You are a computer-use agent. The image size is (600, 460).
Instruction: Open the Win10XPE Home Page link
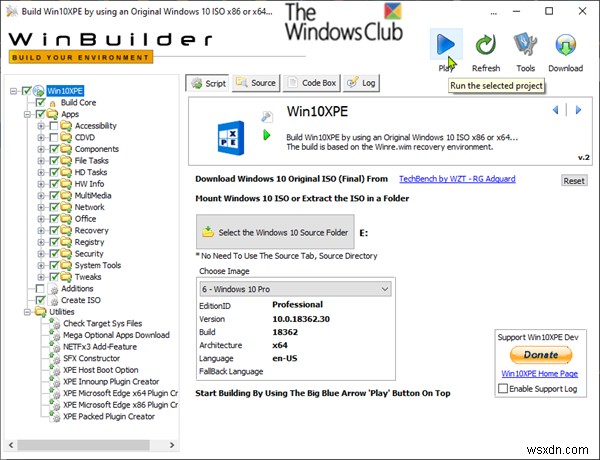pyautogui.click(x=540, y=374)
